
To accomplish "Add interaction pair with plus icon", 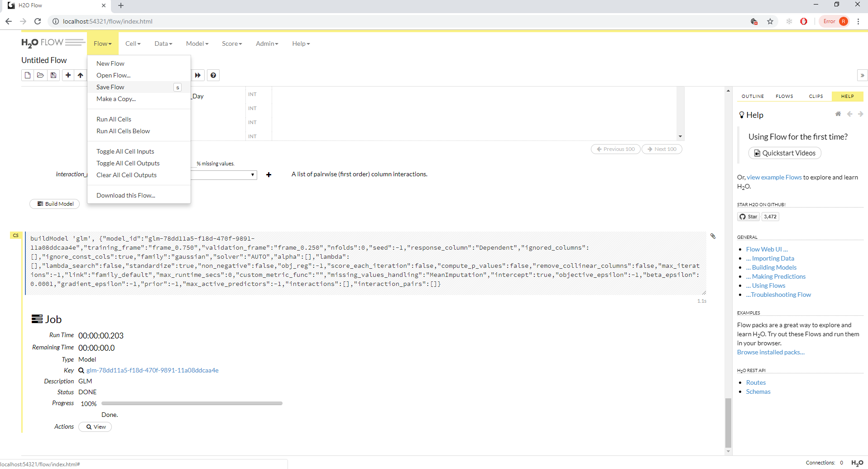I will point(269,174).
